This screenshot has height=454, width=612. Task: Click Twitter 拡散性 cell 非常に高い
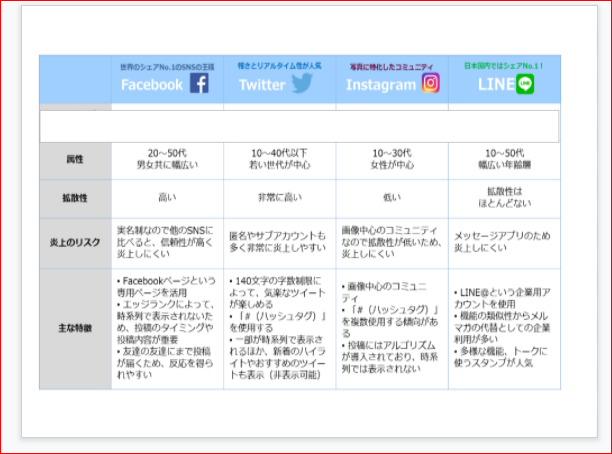point(280,199)
